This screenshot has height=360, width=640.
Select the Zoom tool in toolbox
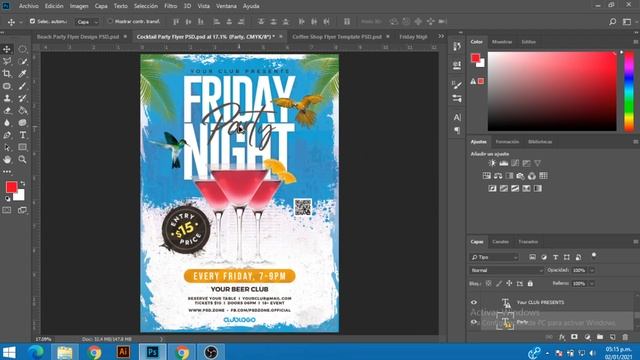coord(22,160)
